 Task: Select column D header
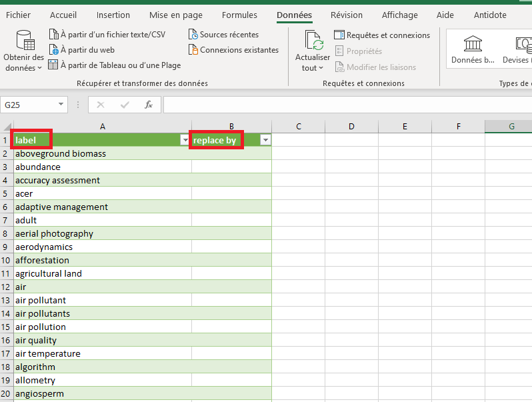[351, 127]
